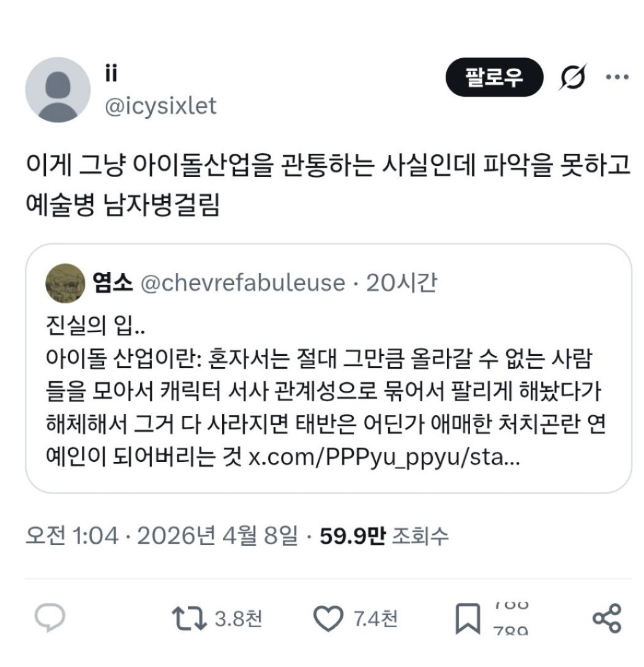
Task: Follow the x.com/PPPyu_ppyu link
Action: click(x=384, y=458)
